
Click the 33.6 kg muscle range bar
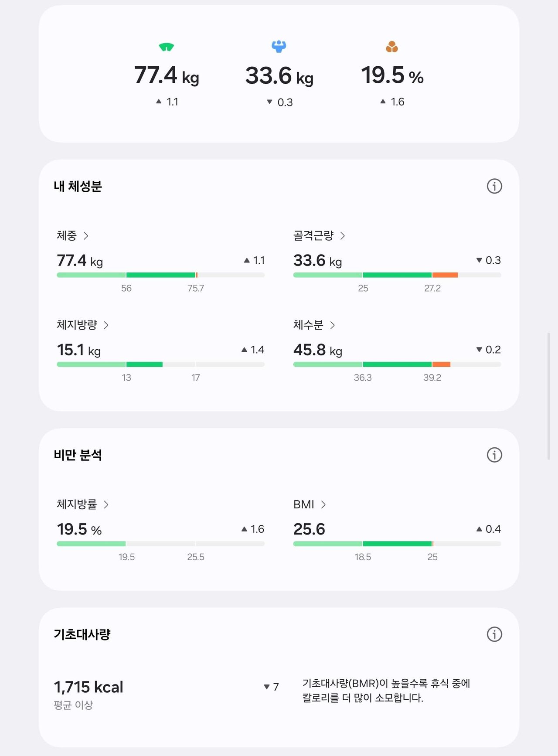point(397,275)
